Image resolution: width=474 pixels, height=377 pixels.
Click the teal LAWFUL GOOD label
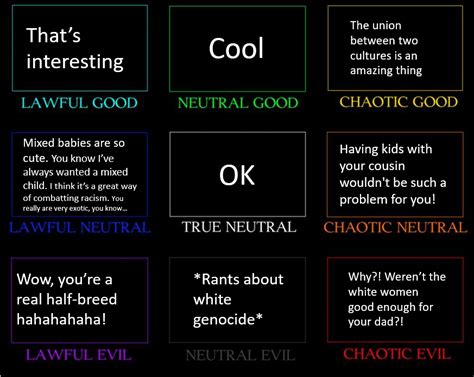(x=79, y=103)
